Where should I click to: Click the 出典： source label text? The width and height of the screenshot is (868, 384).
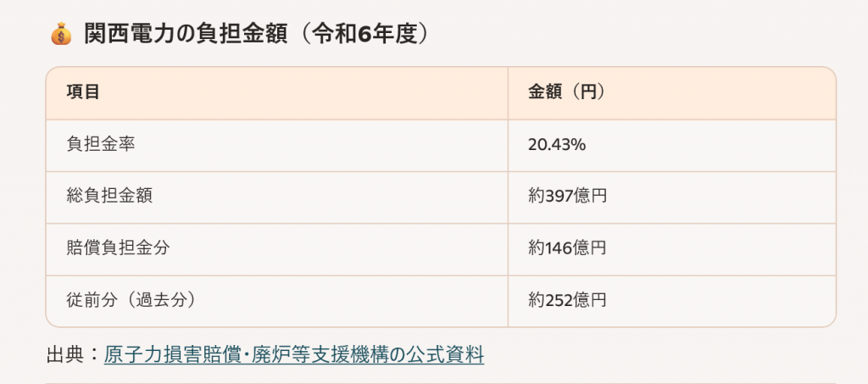(x=75, y=354)
